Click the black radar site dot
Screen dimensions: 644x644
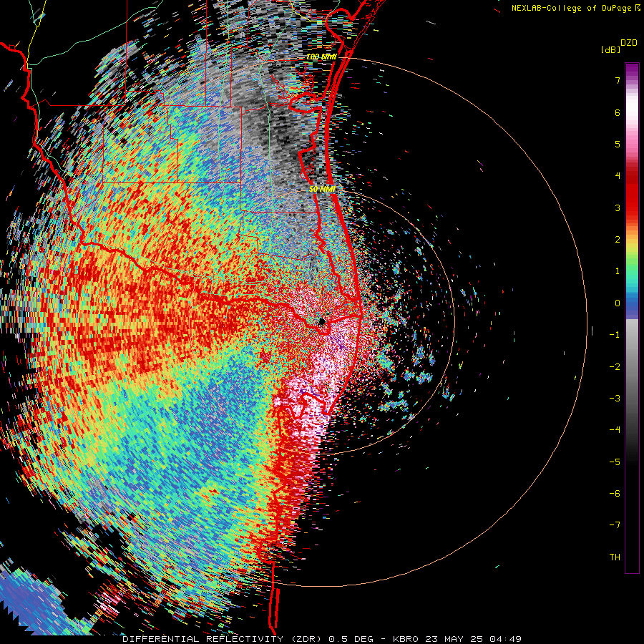pos(321,321)
